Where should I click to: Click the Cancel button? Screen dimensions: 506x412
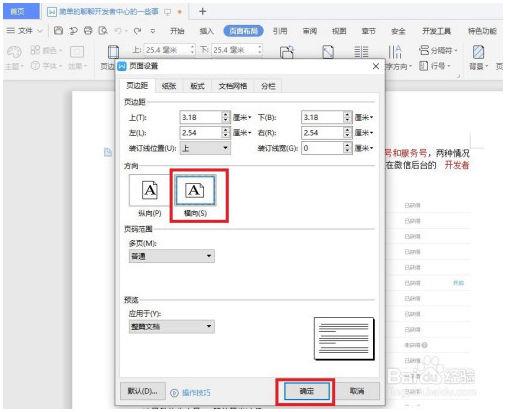point(356,391)
